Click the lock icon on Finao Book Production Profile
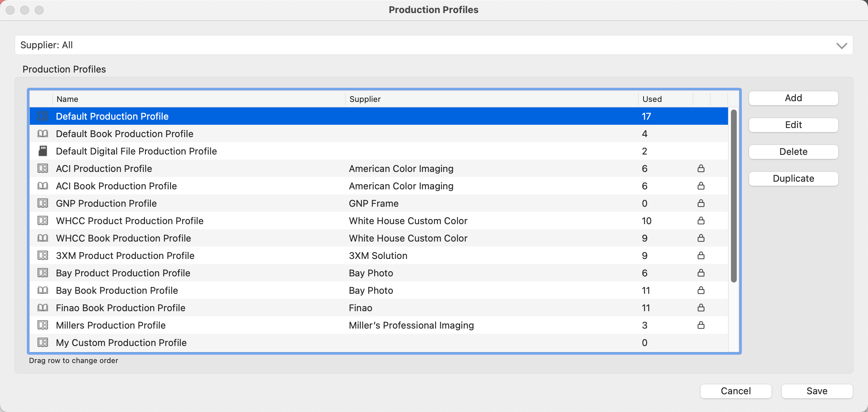Screen dimensions: 868x412 tap(701, 308)
